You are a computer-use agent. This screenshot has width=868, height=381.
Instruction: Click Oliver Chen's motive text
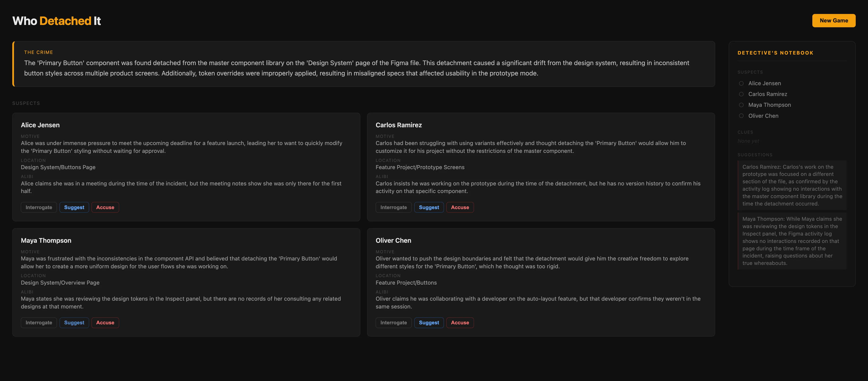pos(532,263)
